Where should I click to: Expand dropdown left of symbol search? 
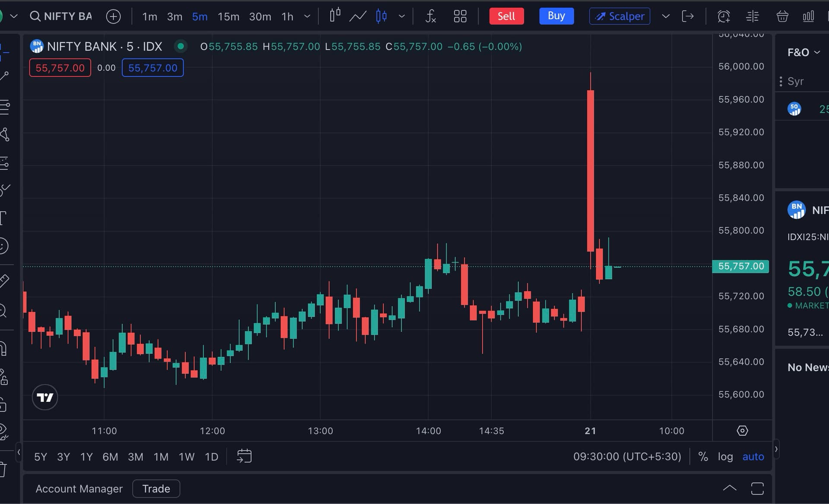click(14, 16)
